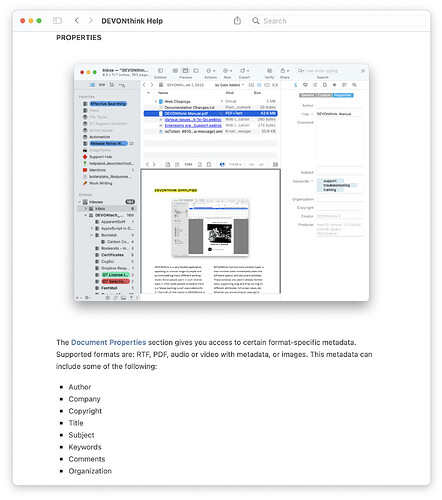Image resolution: width=442 pixels, height=500 pixels.
Task: Select the Properties inspector tab
Action: tap(343, 95)
